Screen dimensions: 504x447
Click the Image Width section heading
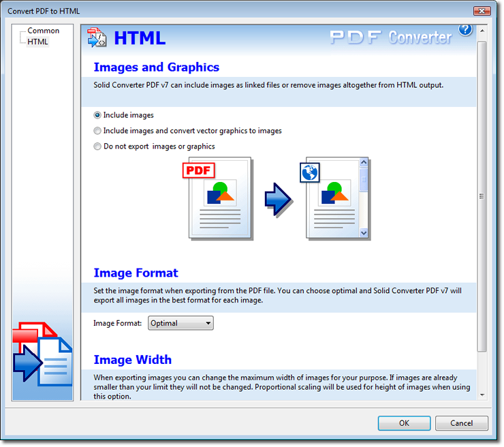click(132, 360)
